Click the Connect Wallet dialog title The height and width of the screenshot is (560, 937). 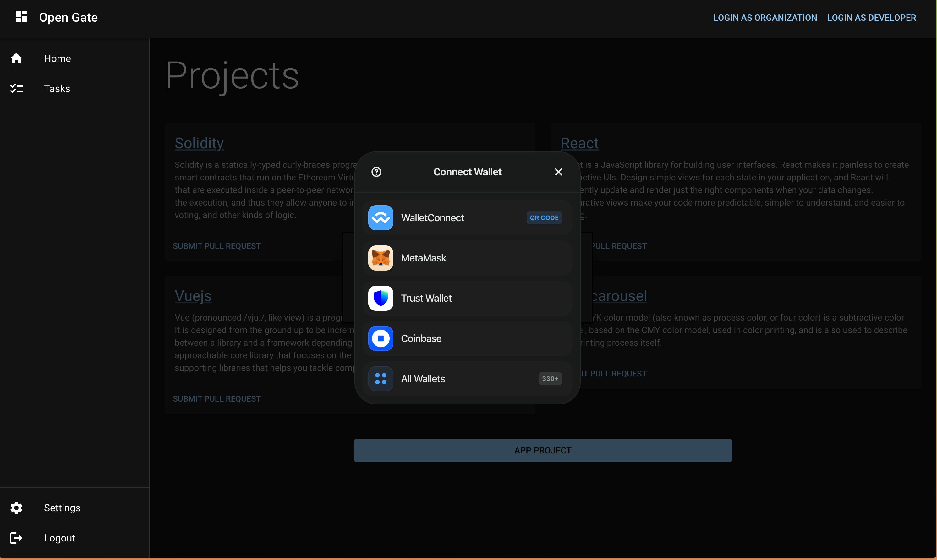pos(467,172)
